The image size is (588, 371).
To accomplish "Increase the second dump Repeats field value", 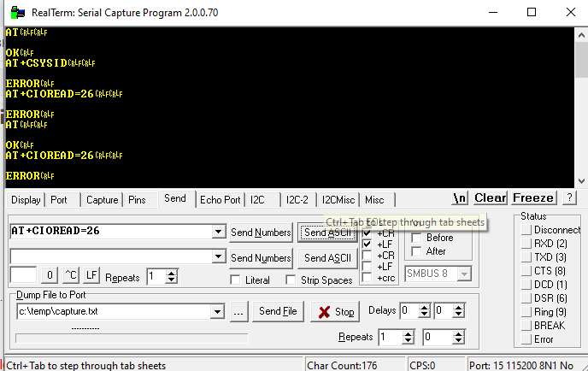I will [x=459, y=333].
